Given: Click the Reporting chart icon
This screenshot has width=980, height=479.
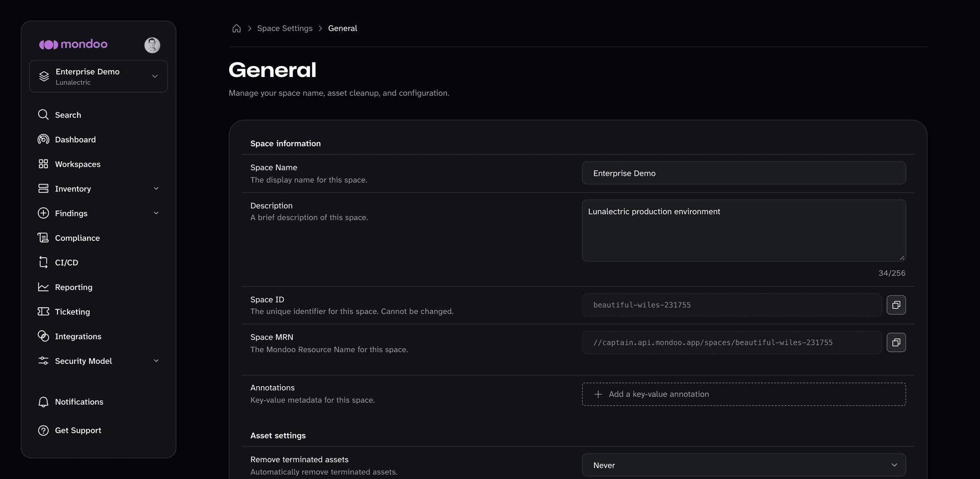Looking at the screenshot, I should (x=43, y=287).
